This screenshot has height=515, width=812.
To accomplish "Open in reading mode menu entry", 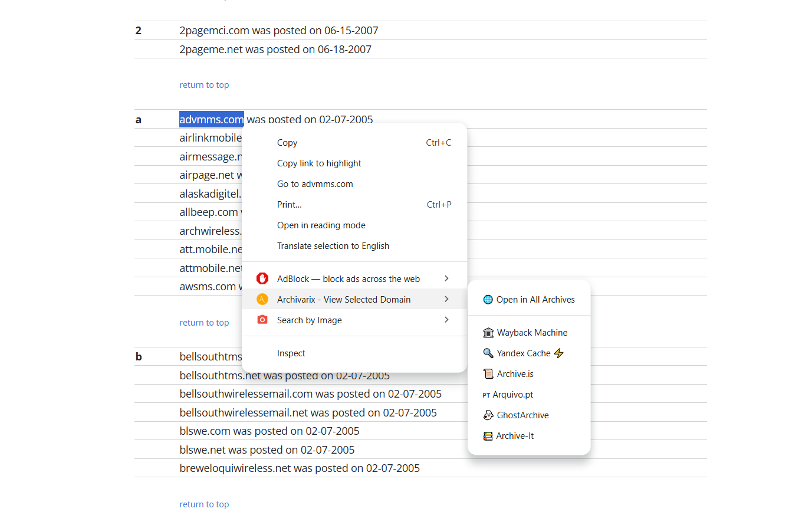I will tap(321, 225).
